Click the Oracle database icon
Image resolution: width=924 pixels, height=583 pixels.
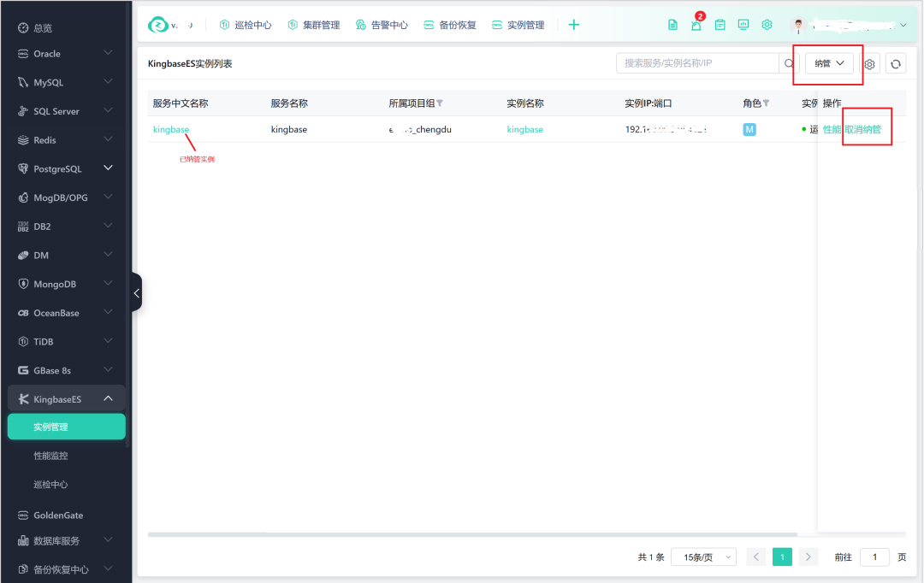tap(23, 54)
